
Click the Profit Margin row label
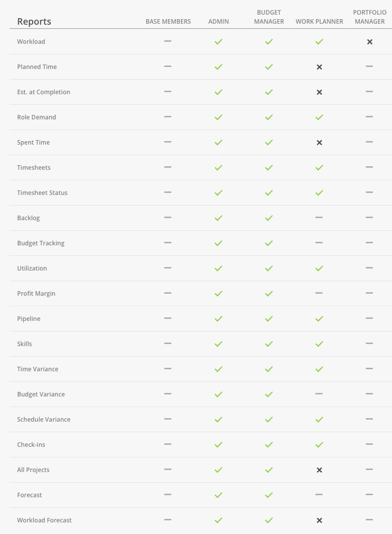coord(36,294)
